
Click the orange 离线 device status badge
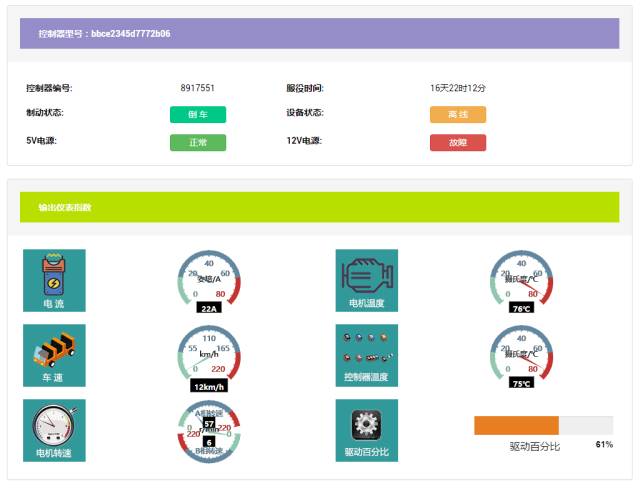[x=458, y=114]
